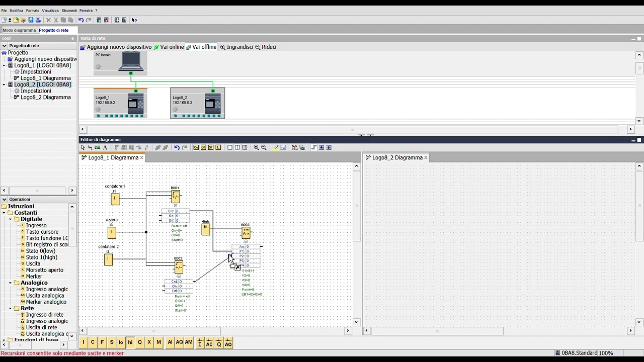The width and height of the screenshot is (644, 362).
Task: Select the S shift register block in the palette
Action: tap(112, 342)
